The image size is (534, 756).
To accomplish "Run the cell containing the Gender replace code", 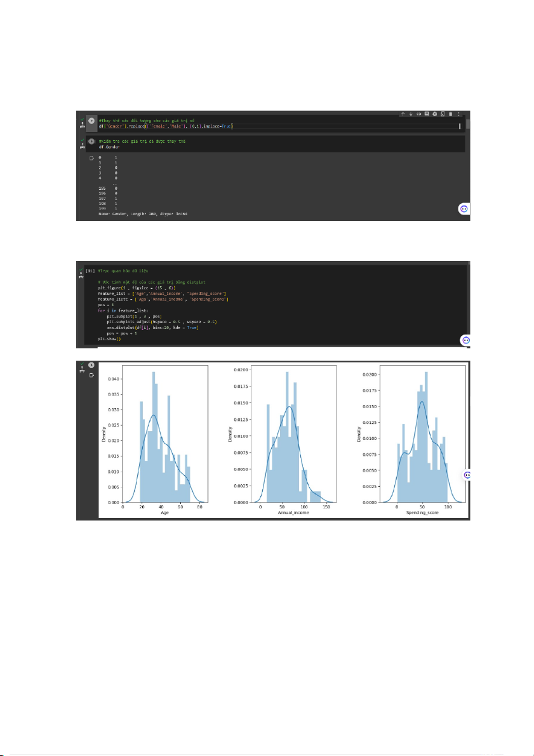I will (x=91, y=121).
